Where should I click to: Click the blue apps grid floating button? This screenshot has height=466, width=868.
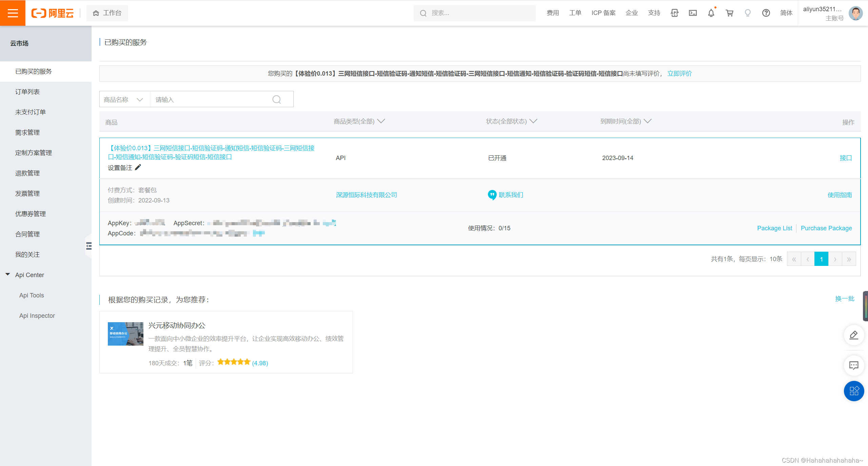click(x=853, y=391)
